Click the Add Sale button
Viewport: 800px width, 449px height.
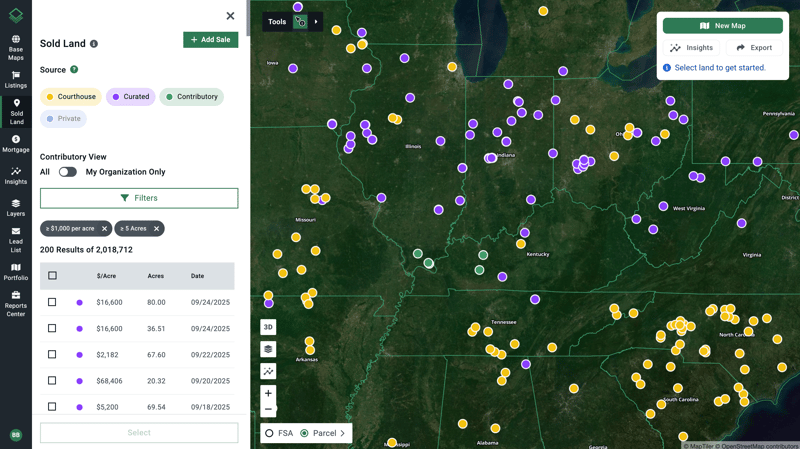[x=210, y=40]
